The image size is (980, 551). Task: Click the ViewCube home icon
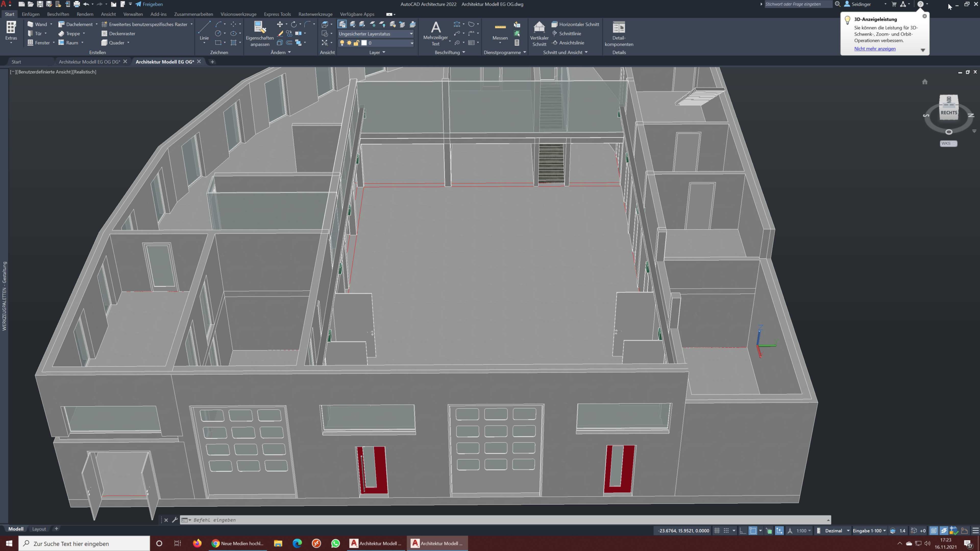(x=924, y=82)
